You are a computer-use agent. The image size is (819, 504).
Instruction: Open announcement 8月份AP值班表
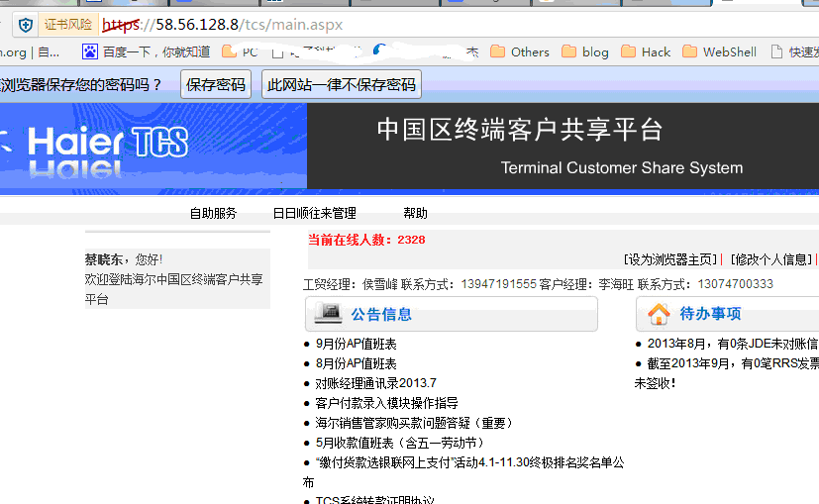pos(357,364)
